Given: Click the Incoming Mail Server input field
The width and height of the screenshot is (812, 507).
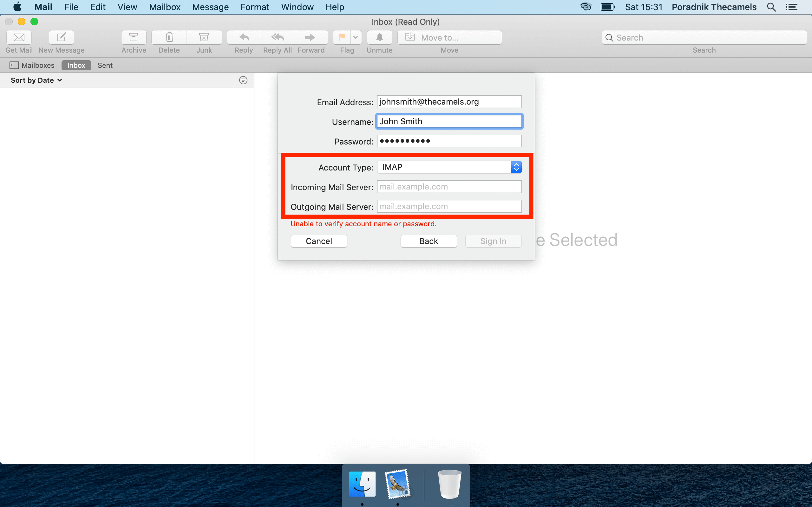Looking at the screenshot, I should tap(449, 187).
